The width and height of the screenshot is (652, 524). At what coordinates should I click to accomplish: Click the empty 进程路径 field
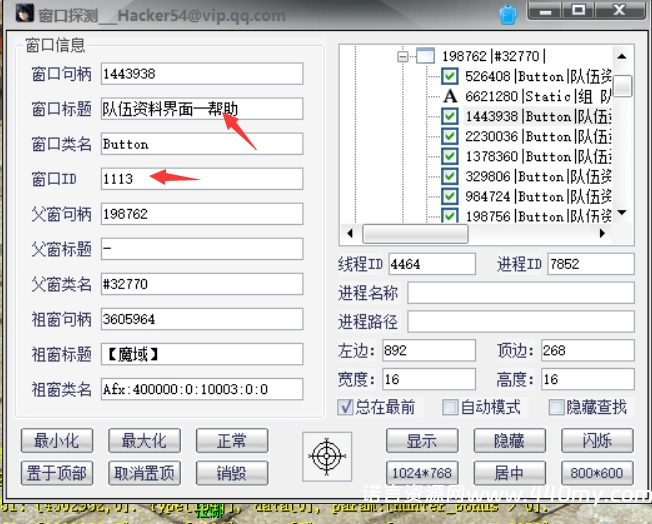click(x=521, y=321)
